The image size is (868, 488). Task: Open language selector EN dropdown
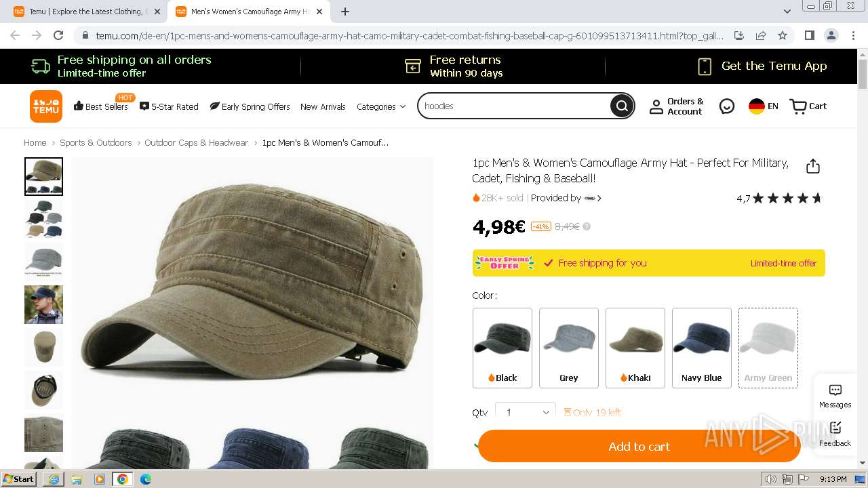pos(764,106)
